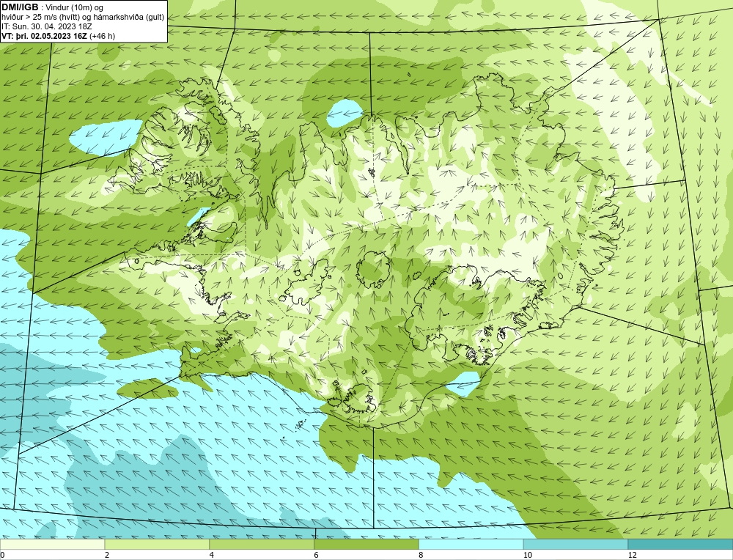Click the 10–12 m/s cyan legend swatch
The width and height of the screenshot is (733, 560).
(575, 544)
